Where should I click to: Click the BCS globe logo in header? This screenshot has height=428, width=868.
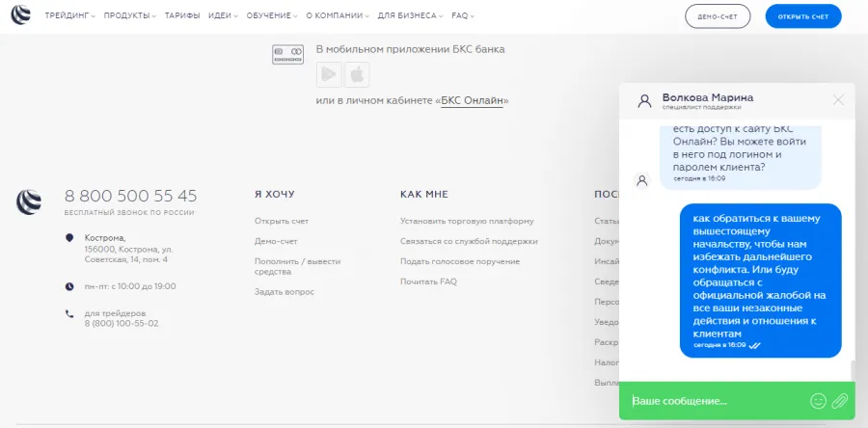[21, 15]
